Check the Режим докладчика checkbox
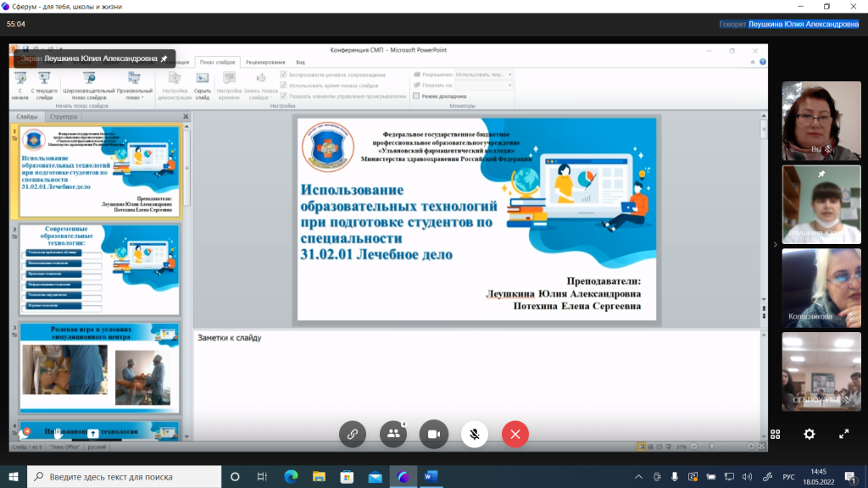Image resolution: width=868 pixels, height=488 pixels. (x=417, y=96)
